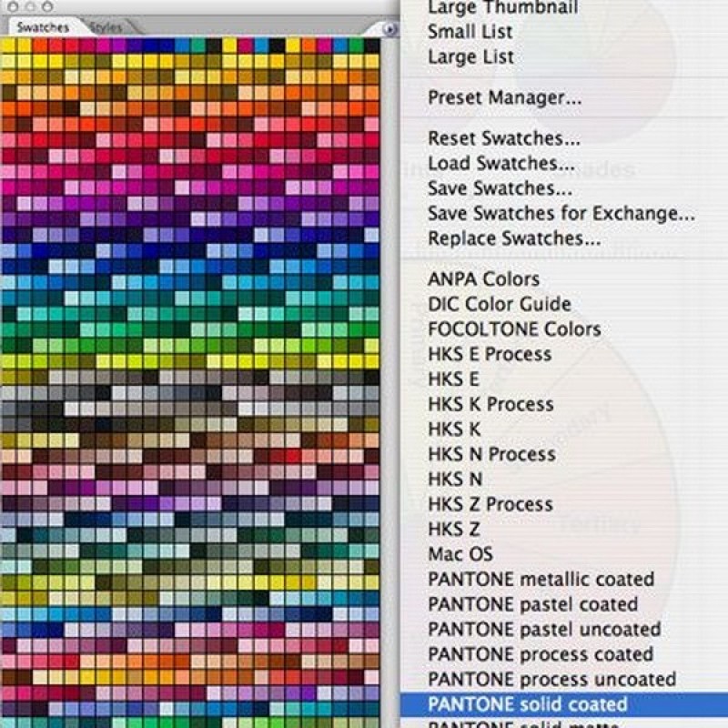Load PANTONE pastel coated library

532,605
